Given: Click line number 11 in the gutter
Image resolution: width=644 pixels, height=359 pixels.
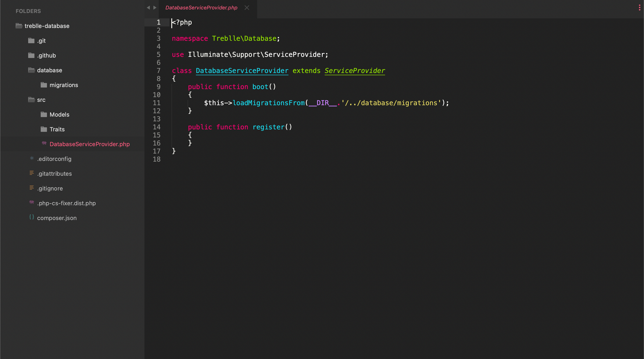Looking at the screenshot, I should (x=156, y=103).
